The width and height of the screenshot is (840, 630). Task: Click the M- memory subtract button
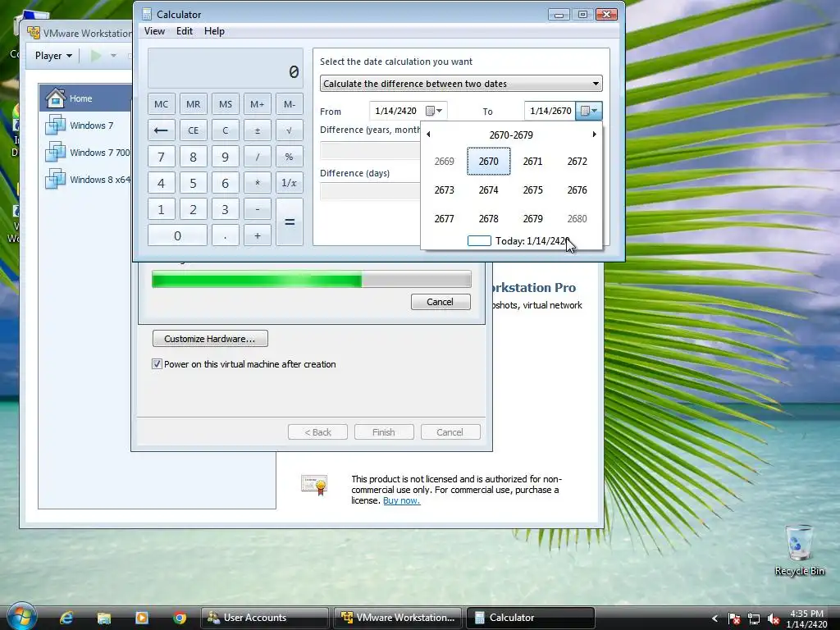click(290, 104)
